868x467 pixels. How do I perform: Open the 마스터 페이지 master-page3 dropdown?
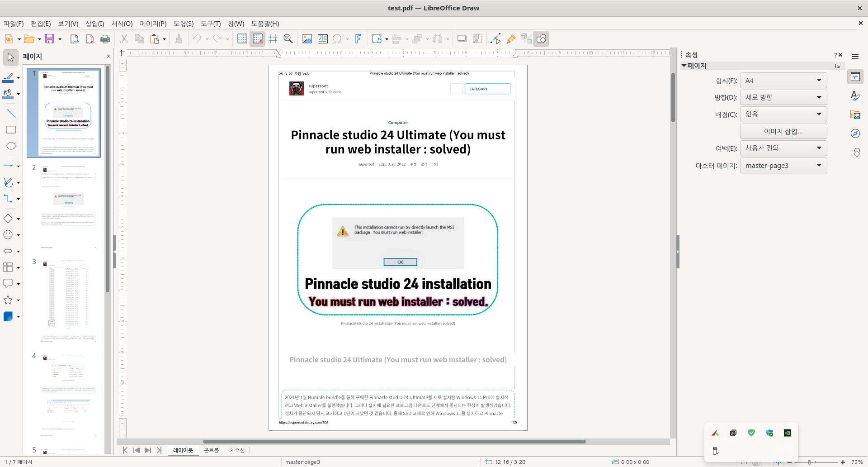[x=783, y=166]
